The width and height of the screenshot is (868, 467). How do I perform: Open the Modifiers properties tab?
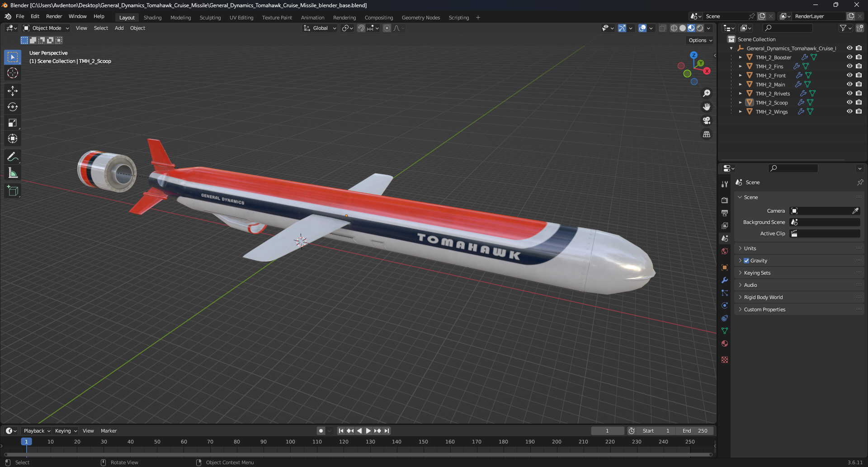pyautogui.click(x=725, y=280)
